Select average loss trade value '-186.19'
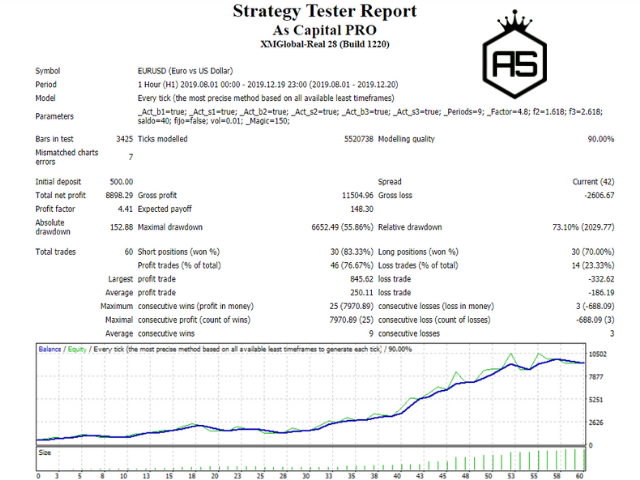This screenshot has width=640, height=480. pos(601,293)
